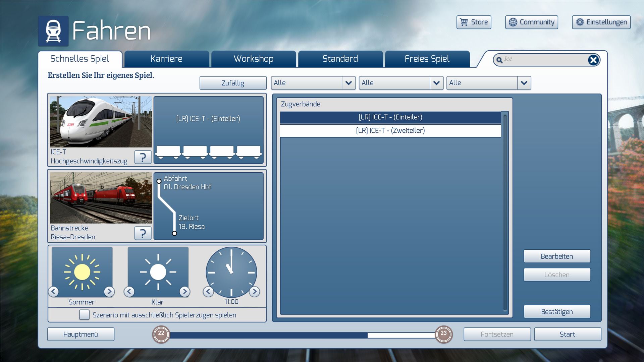Expand the third Alle filter dropdown
The image size is (644, 362).
coord(524,83)
